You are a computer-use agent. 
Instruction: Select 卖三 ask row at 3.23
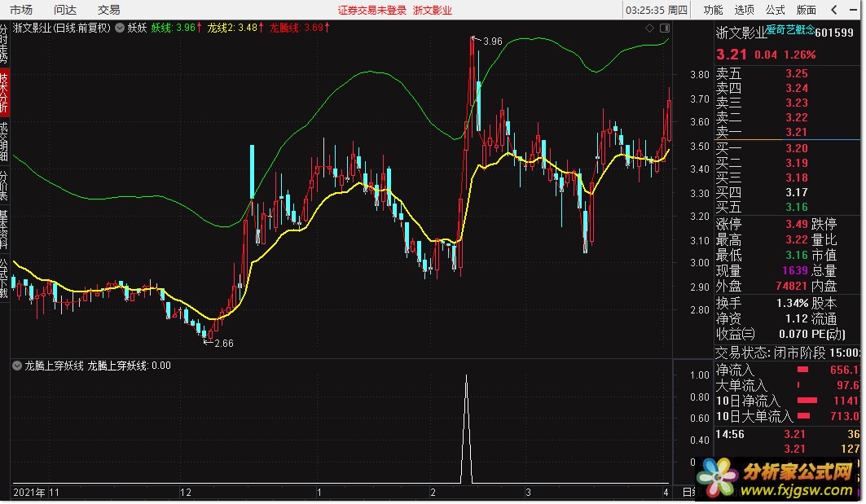pyautogui.click(x=788, y=103)
